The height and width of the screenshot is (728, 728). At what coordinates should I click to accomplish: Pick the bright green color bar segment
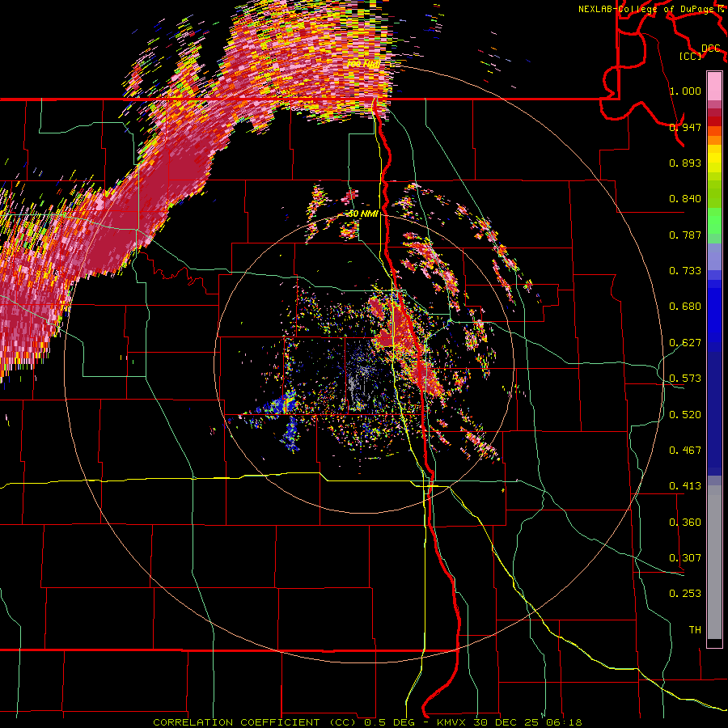(714, 221)
